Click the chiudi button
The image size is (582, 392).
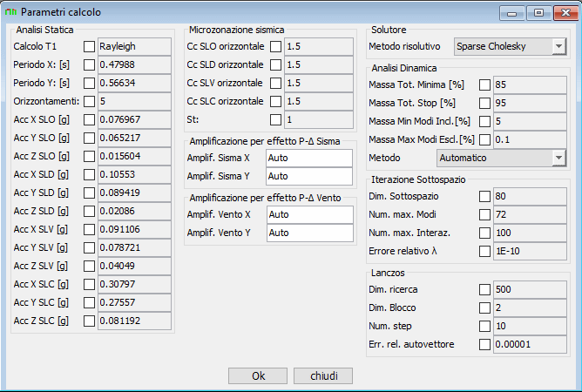click(323, 376)
